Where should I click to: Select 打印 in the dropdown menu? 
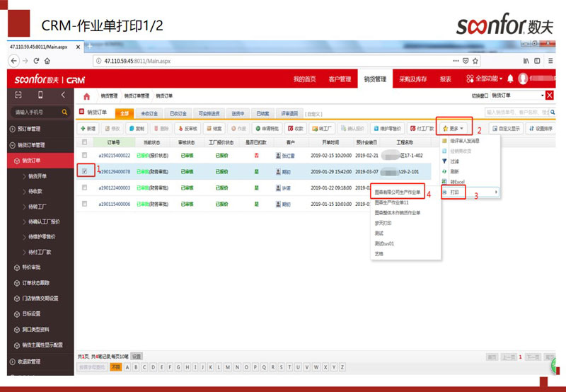pos(454,192)
